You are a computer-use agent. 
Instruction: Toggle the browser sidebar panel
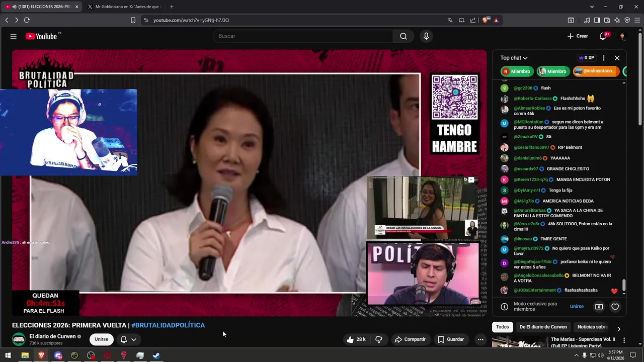tap(597, 20)
